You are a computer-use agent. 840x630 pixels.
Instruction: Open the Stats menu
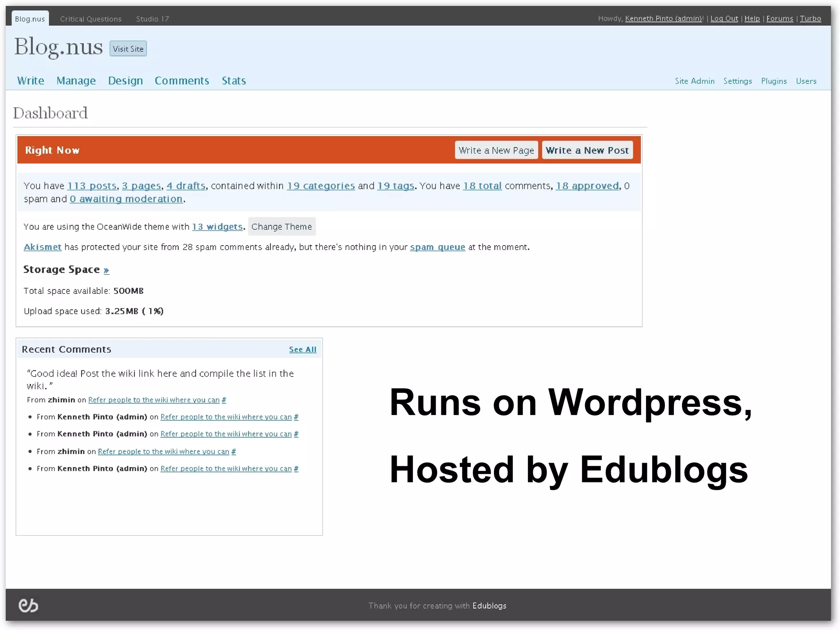[234, 81]
